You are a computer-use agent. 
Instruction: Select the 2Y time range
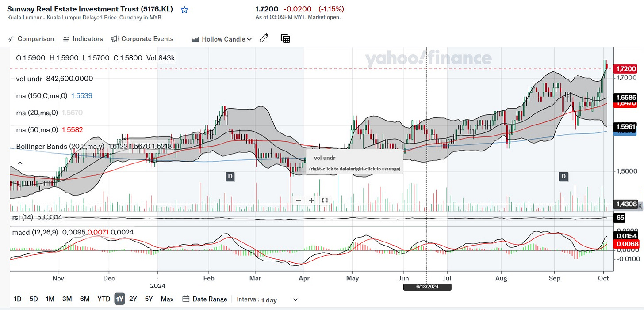click(133, 299)
